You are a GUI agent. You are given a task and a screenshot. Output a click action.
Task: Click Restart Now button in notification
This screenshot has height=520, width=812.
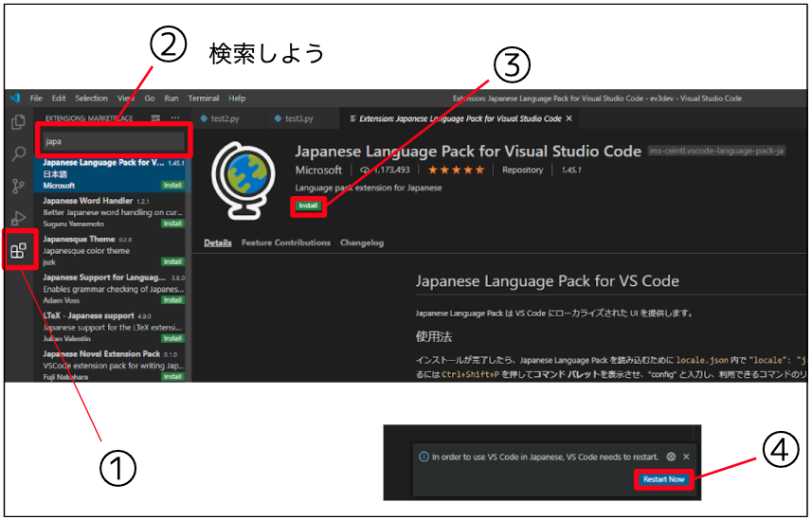pos(664,479)
